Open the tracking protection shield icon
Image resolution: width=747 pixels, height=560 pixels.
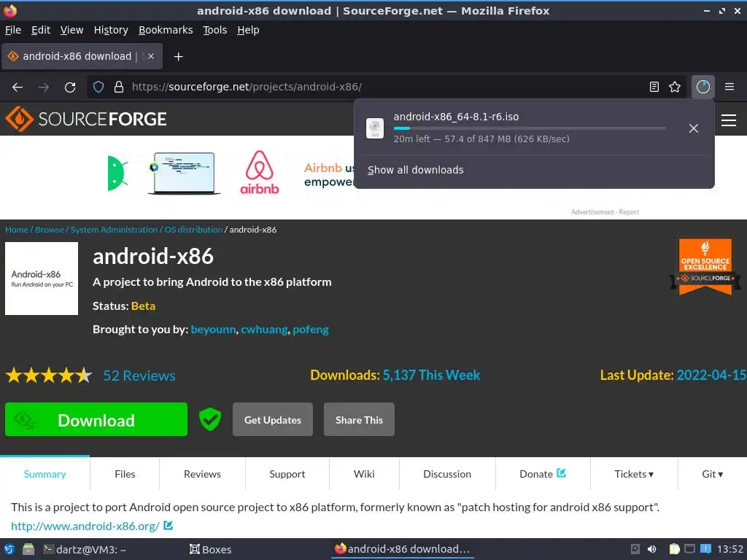click(x=98, y=87)
